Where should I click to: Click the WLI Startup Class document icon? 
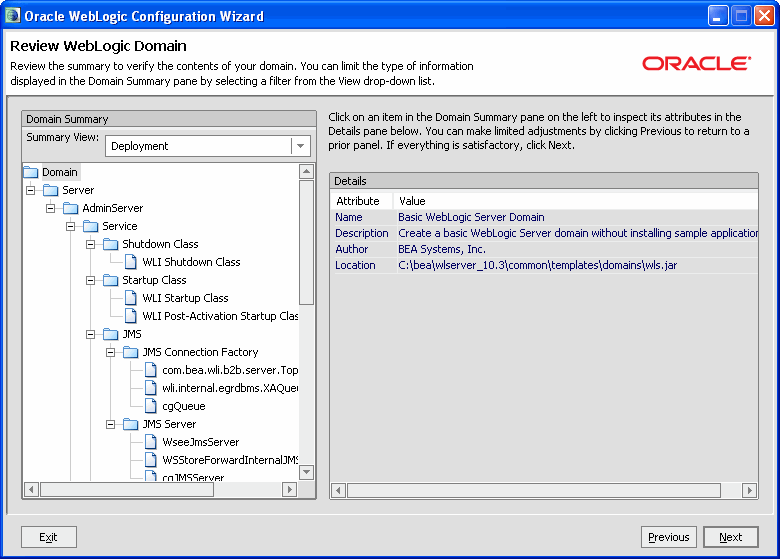click(x=131, y=298)
